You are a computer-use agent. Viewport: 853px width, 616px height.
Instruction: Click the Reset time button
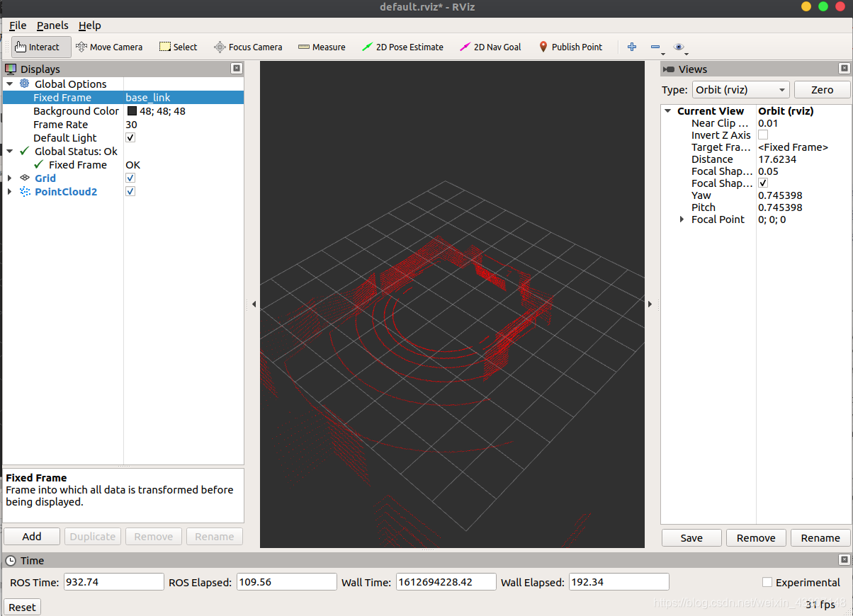[x=22, y=607]
